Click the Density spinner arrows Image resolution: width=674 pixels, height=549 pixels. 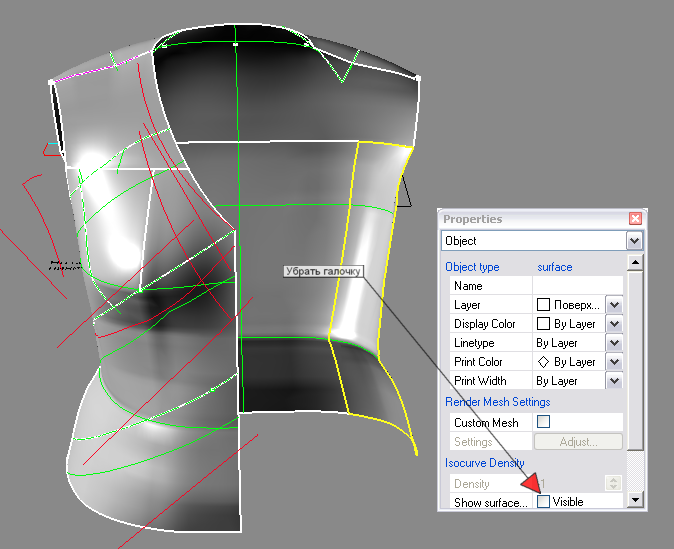615,484
